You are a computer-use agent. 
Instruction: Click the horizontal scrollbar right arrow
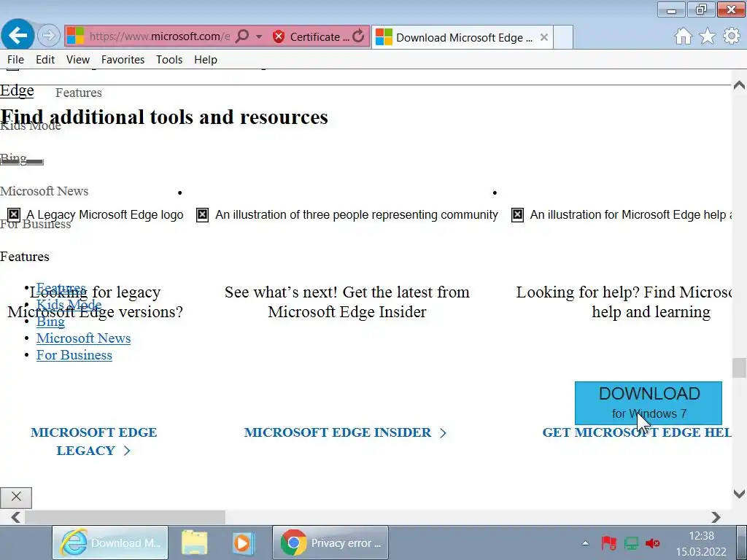pyautogui.click(x=716, y=517)
